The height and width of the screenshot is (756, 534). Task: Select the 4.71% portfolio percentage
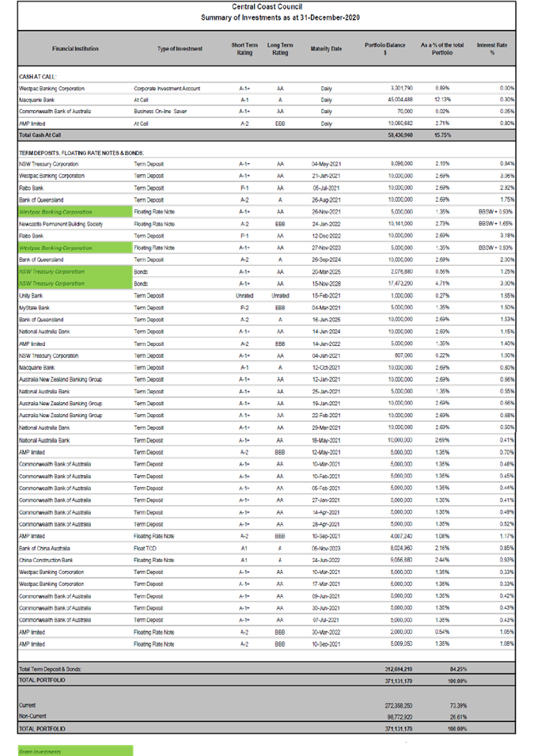point(442,283)
